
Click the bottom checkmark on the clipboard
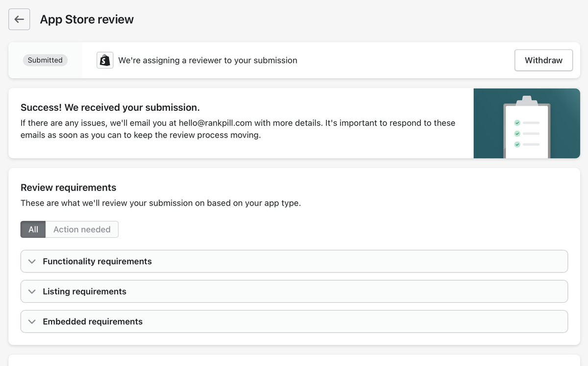point(517,144)
